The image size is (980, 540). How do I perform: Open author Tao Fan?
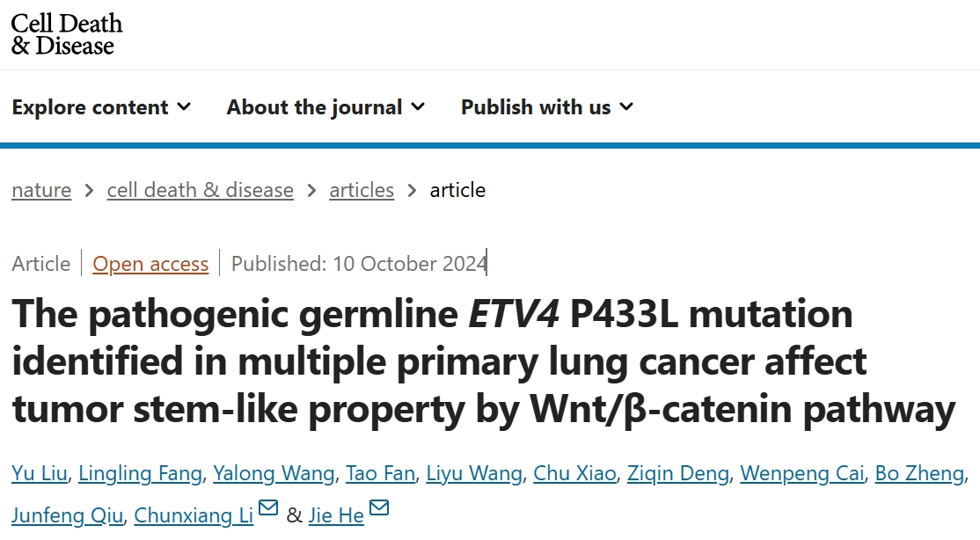click(x=381, y=473)
